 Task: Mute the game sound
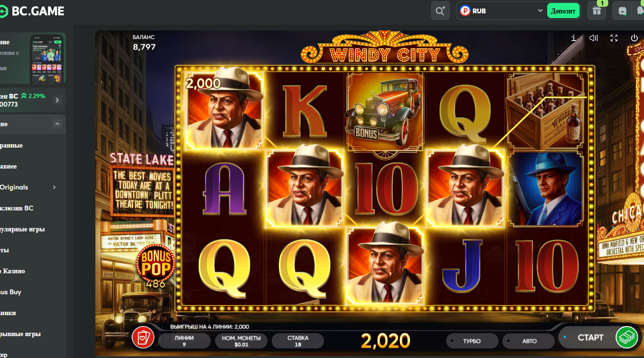click(x=593, y=38)
